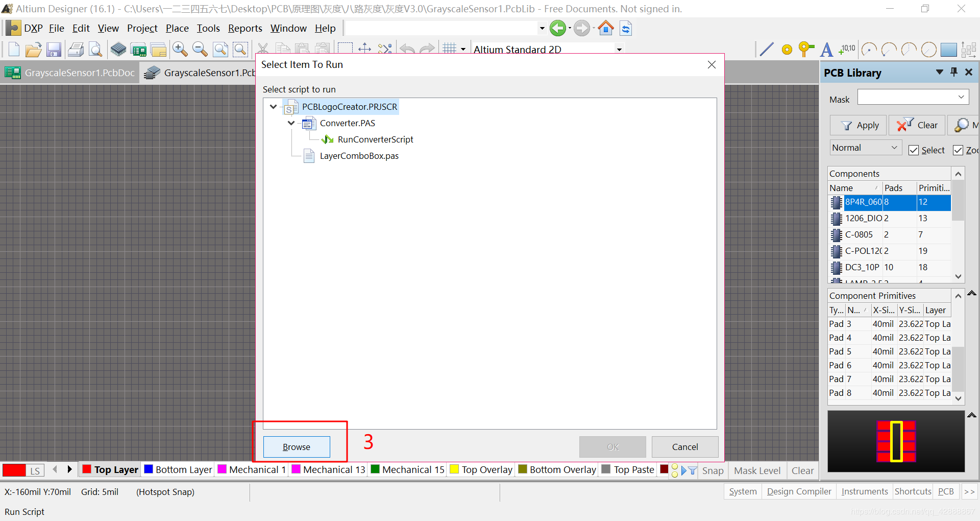
Task: Collapse the PCBLogoCreator.PRJSCR tree node
Action: (273, 107)
